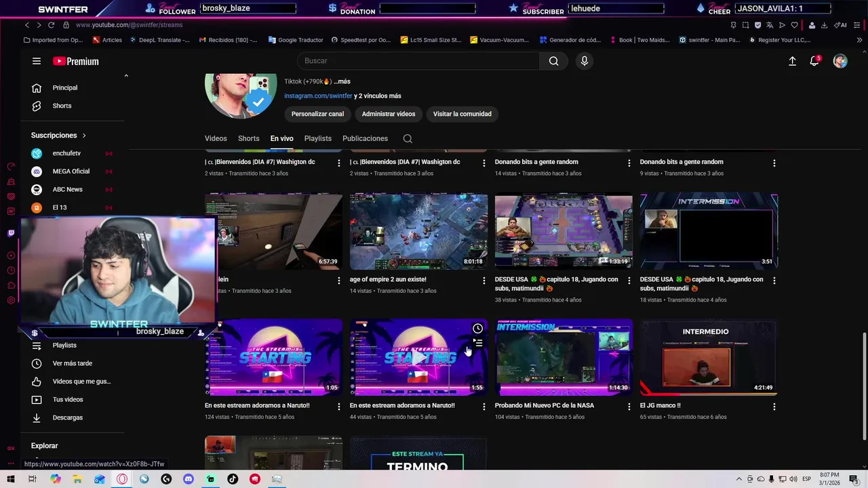
Task: Open the 'El JG manco !!' stream thumbnail
Action: (709, 357)
